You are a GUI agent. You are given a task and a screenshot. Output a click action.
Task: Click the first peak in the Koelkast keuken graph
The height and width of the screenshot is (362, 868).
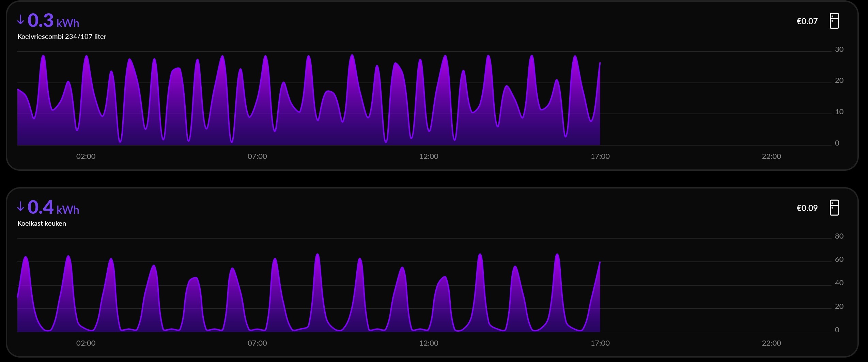(26, 257)
